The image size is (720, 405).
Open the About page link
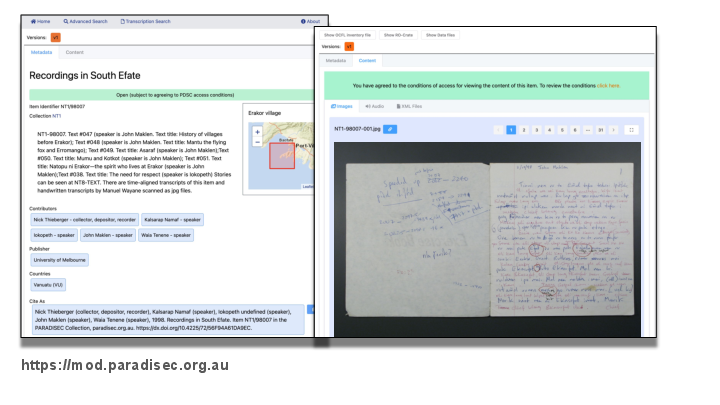coord(310,22)
